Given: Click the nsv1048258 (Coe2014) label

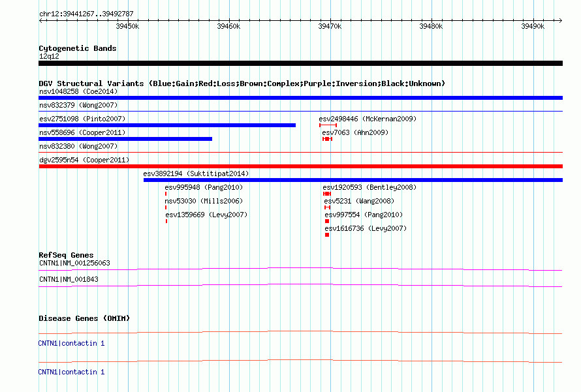Looking at the screenshot, I should pos(78,91).
